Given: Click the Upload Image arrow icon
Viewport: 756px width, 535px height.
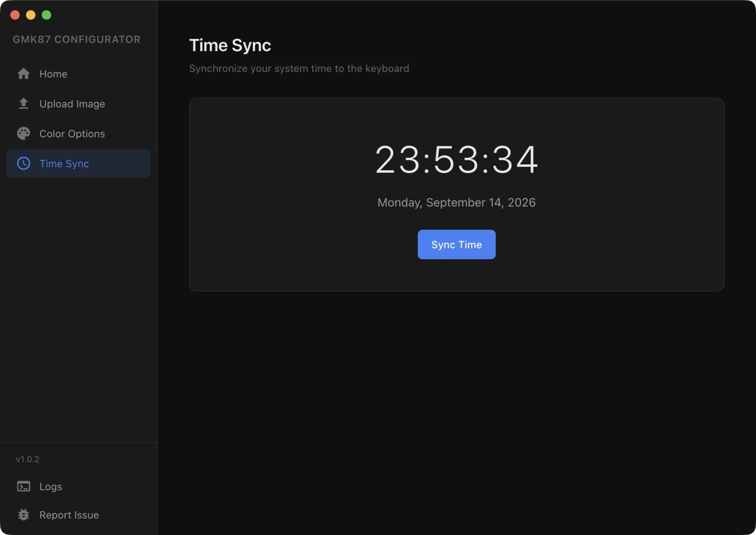Looking at the screenshot, I should click(x=24, y=103).
